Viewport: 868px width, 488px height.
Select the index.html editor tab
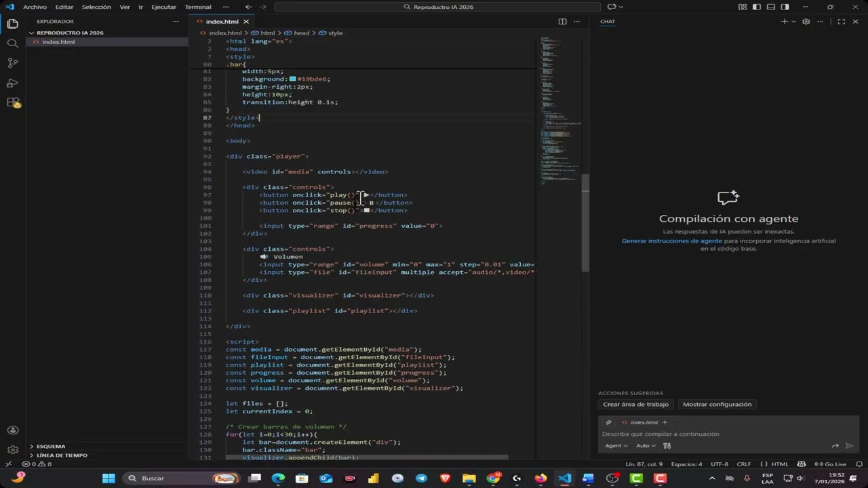coord(222,22)
